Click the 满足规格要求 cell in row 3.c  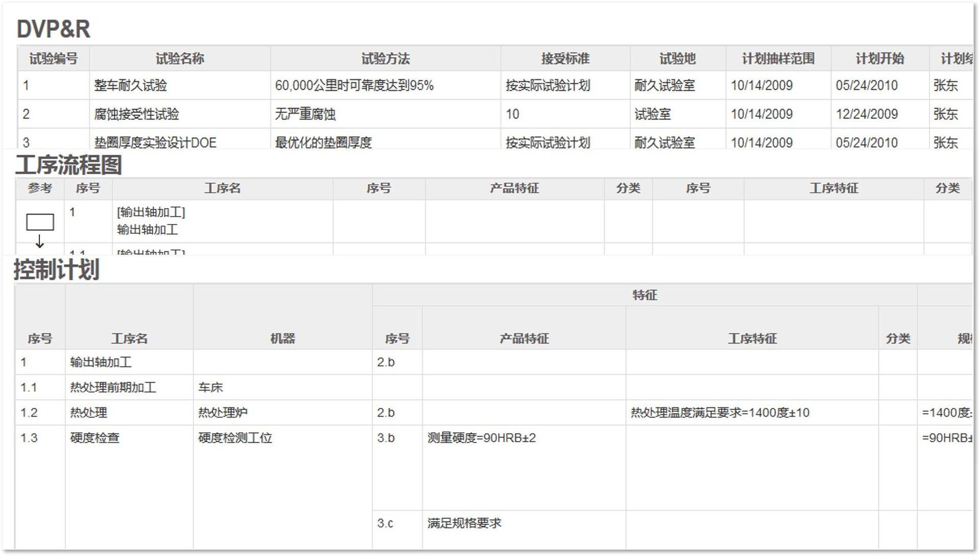464,523
